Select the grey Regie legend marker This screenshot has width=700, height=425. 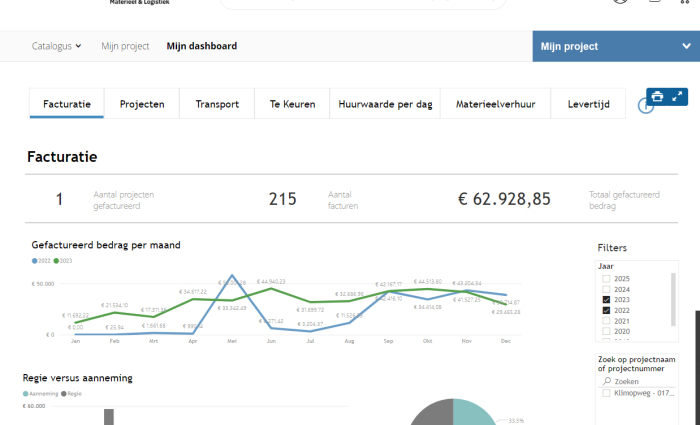(64, 394)
